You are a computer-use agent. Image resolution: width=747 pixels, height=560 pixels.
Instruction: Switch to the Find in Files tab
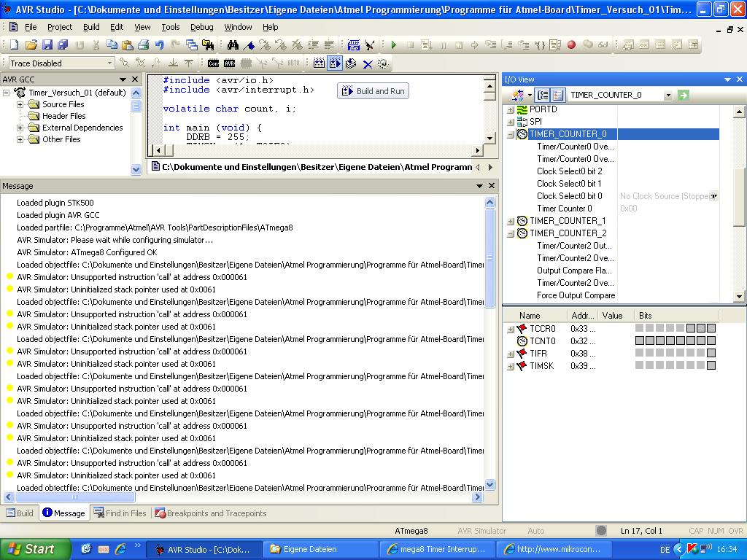pyautogui.click(x=120, y=513)
